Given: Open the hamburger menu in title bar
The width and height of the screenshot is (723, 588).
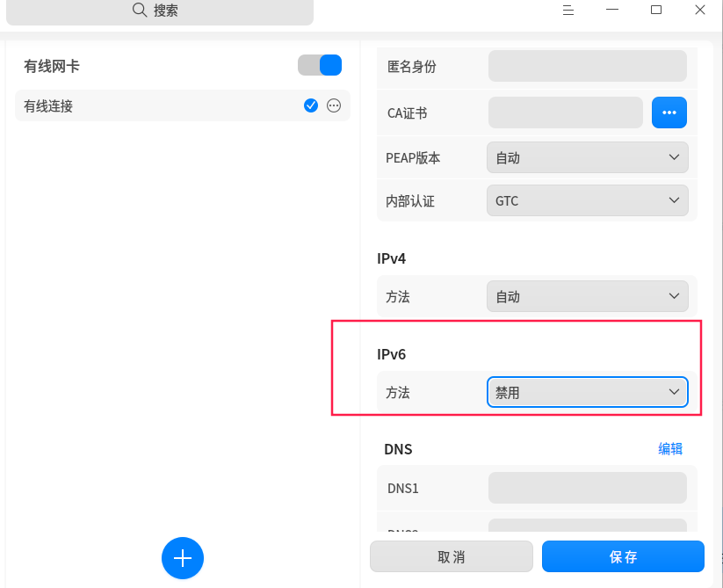Looking at the screenshot, I should (x=568, y=10).
